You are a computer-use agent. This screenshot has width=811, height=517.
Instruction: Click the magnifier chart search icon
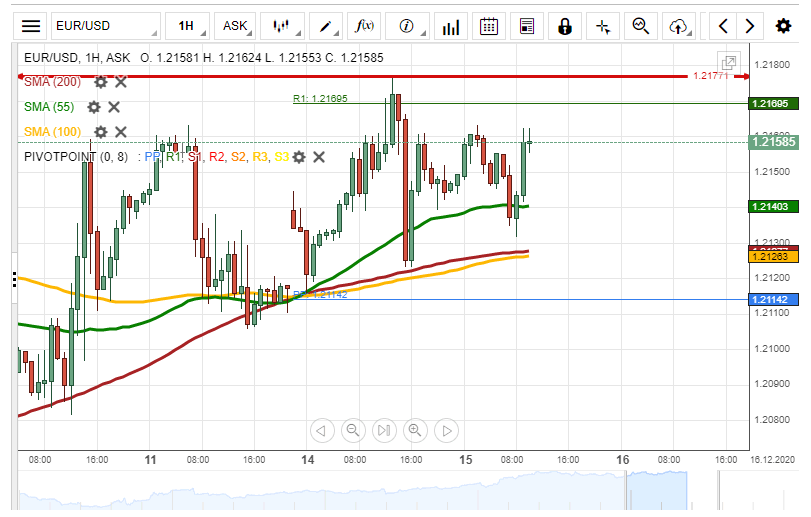click(x=641, y=26)
